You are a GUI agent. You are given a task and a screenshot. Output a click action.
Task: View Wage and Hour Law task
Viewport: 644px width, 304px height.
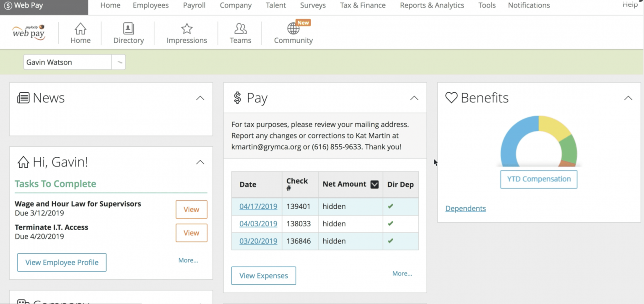[x=191, y=210]
